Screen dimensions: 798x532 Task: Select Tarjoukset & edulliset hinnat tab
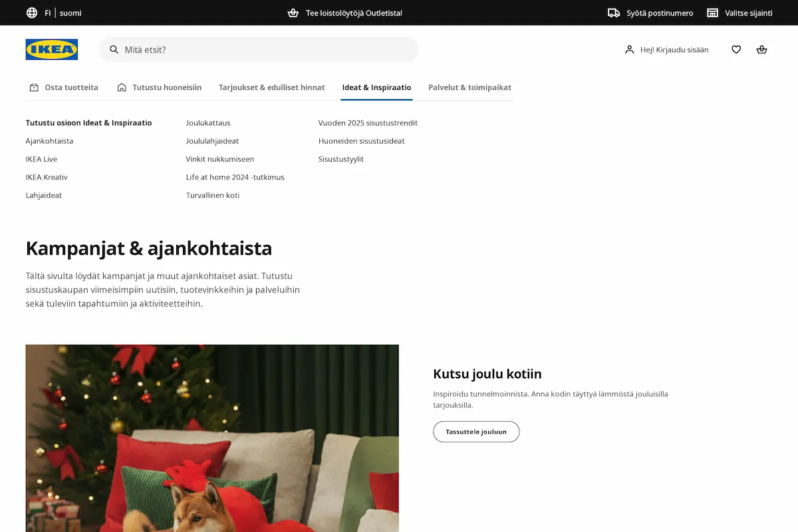click(271, 87)
